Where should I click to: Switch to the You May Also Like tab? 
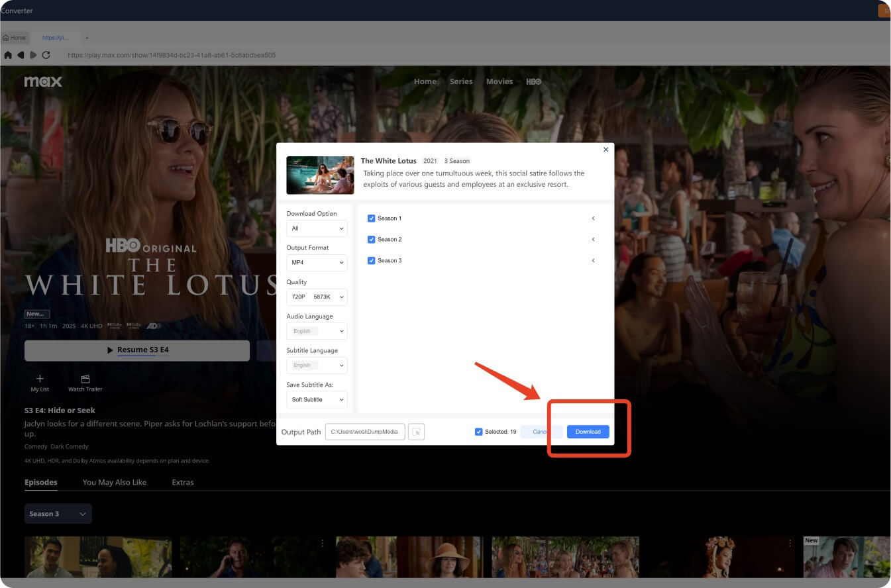point(115,482)
